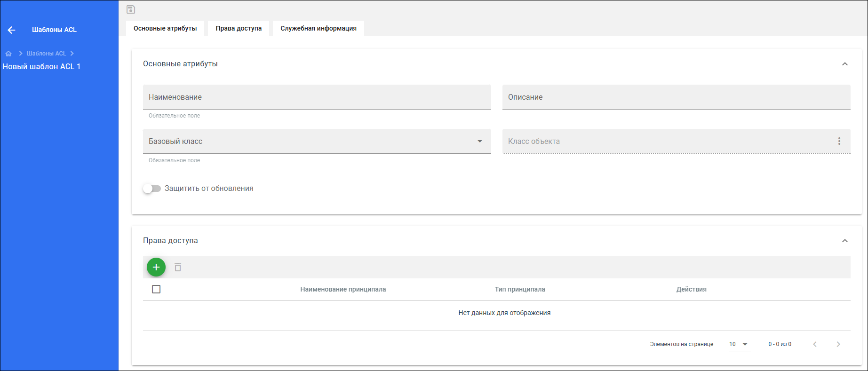Open the Класс объекта three-dot menu
The image size is (868, 371).
tap(839, 141)
